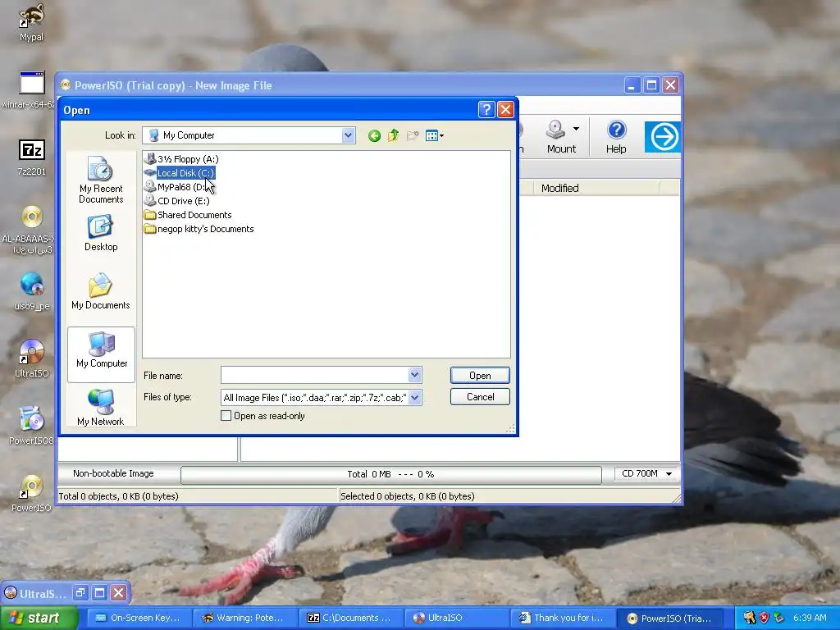Click the Total 0 MB progress bar
The width and height of the screenshot is (840, 630).
tap(391, 474)
